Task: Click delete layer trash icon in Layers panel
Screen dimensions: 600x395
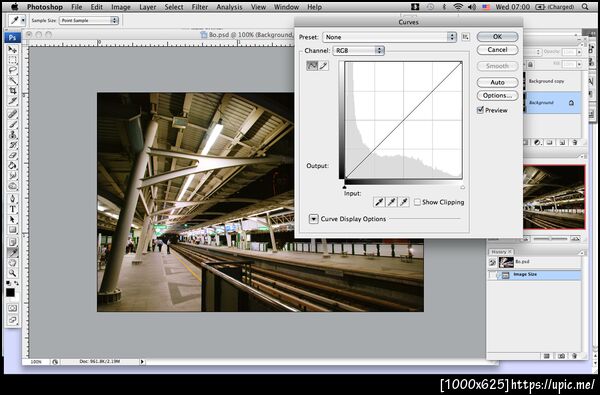Action: [x=574, y=142]
